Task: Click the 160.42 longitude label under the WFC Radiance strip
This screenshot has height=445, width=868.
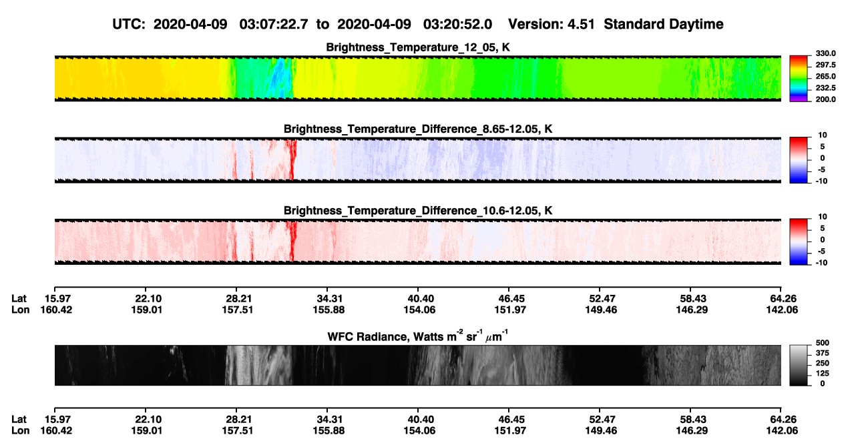Action: pyautogui.click(x=57, y=430)
